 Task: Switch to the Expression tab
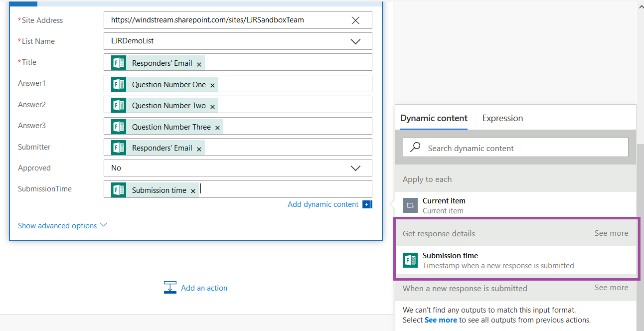tap(502, 118)
